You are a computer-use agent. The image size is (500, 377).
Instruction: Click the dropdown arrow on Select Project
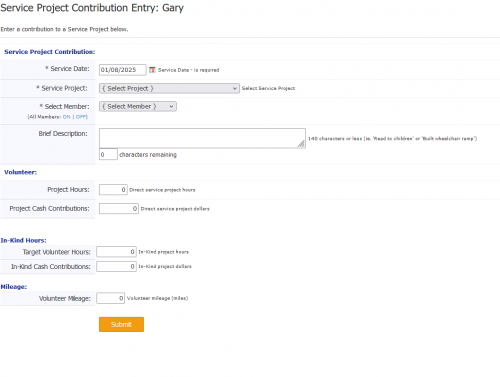tap(234, 88)
